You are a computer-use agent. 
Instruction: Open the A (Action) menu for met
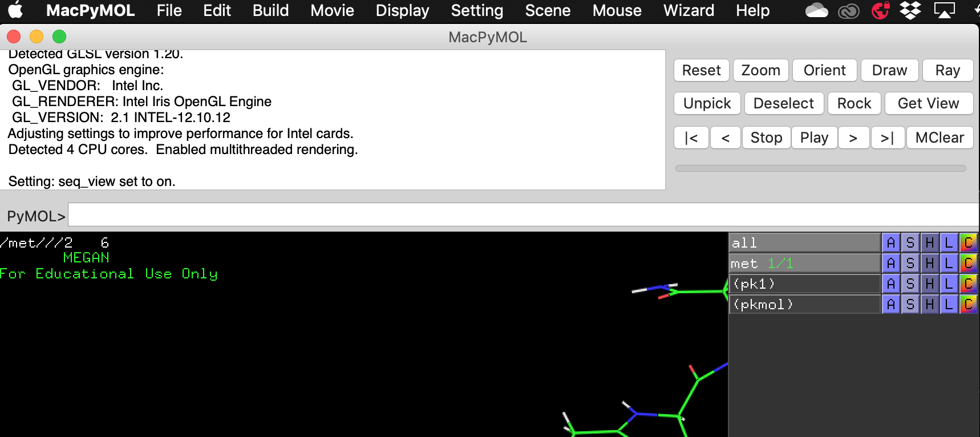coord(890,263)
